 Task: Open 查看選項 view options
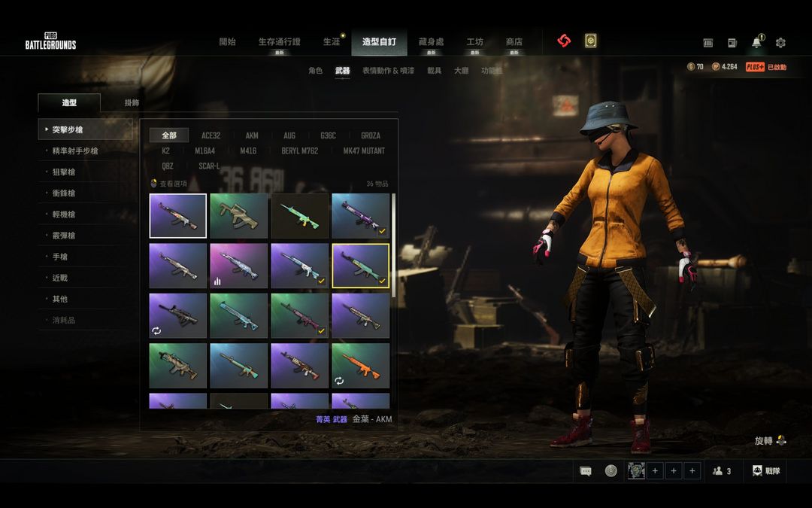(169, 184)
